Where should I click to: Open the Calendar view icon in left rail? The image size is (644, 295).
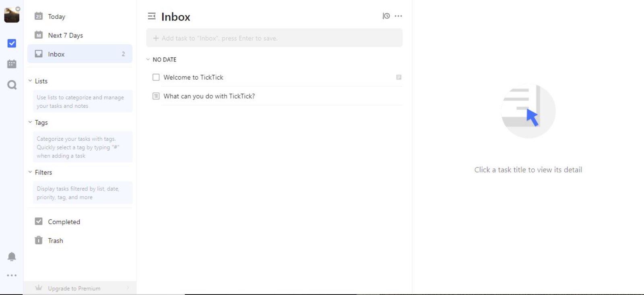(12, 64)
